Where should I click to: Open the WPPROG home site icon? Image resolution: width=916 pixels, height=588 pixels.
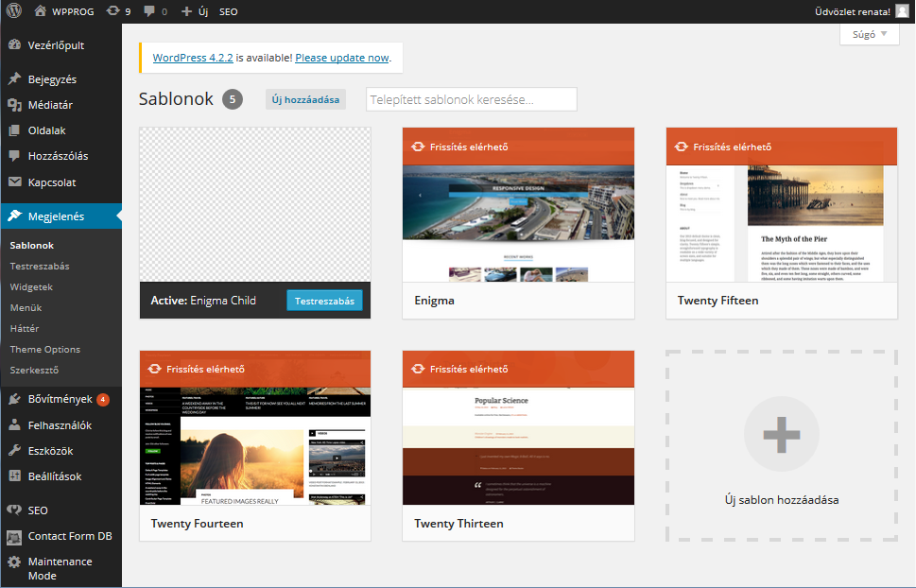41,11
